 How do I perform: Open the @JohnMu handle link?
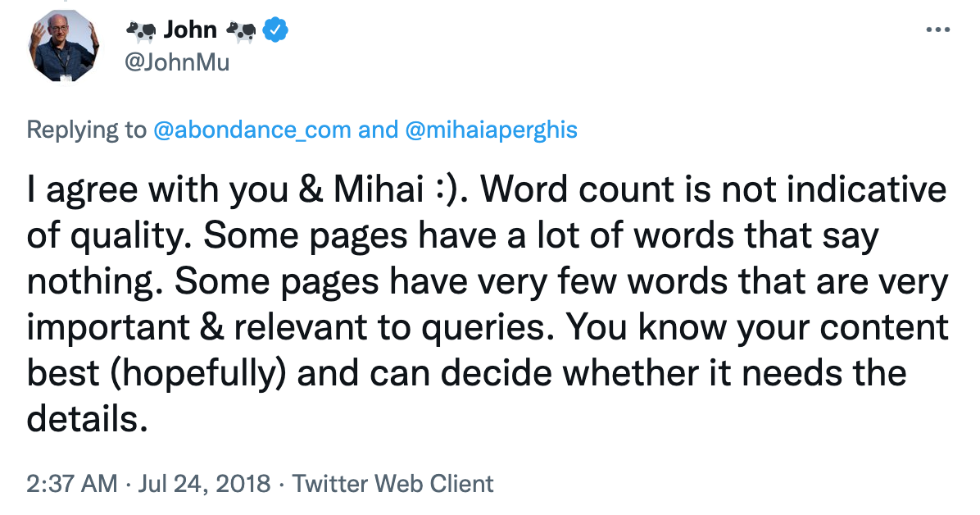tap(178, 62)
